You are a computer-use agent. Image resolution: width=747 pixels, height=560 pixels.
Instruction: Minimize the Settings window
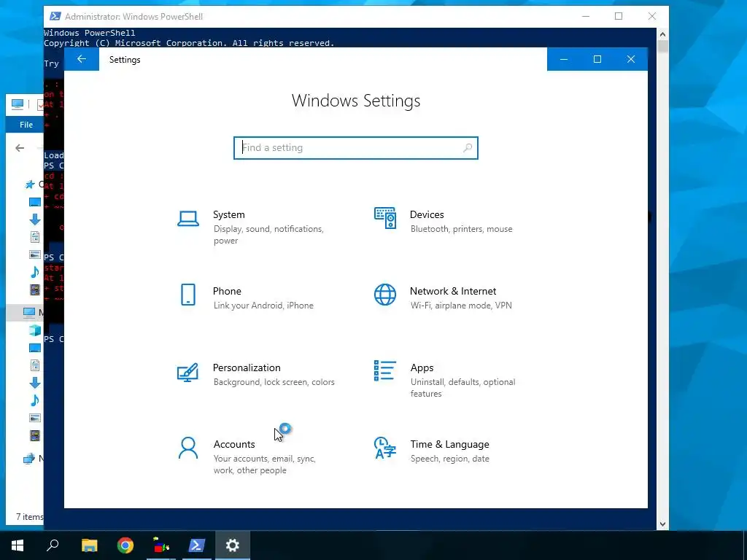(564, 59)
